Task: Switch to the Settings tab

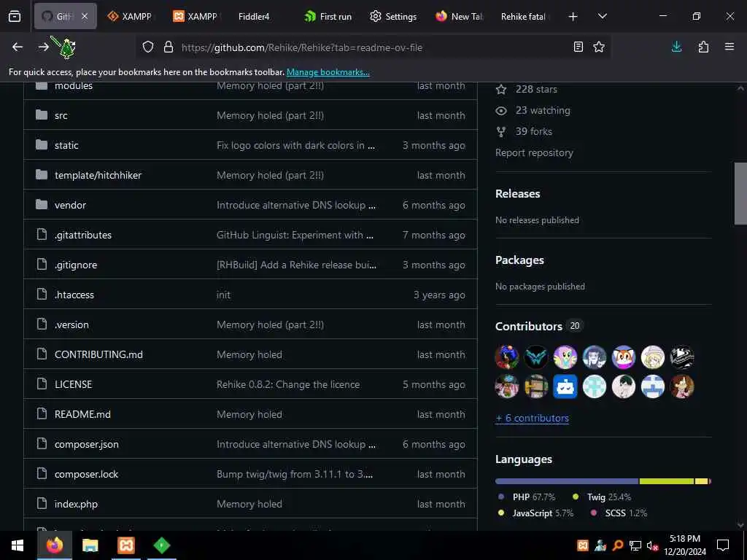Action: (393, 16)
